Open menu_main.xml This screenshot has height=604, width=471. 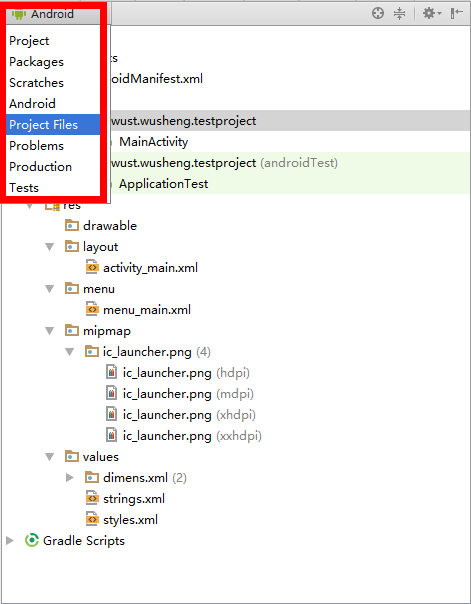(x=147, y=310)
